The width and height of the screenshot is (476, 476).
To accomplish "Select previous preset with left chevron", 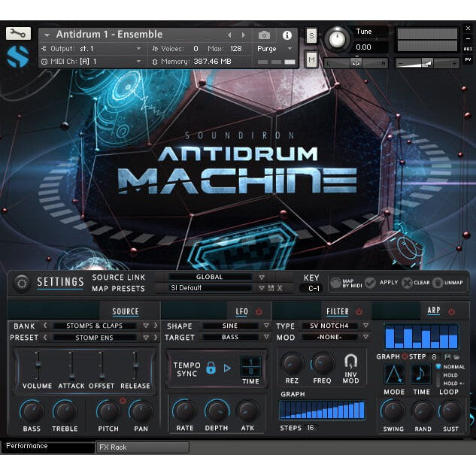I will (45, 338).
